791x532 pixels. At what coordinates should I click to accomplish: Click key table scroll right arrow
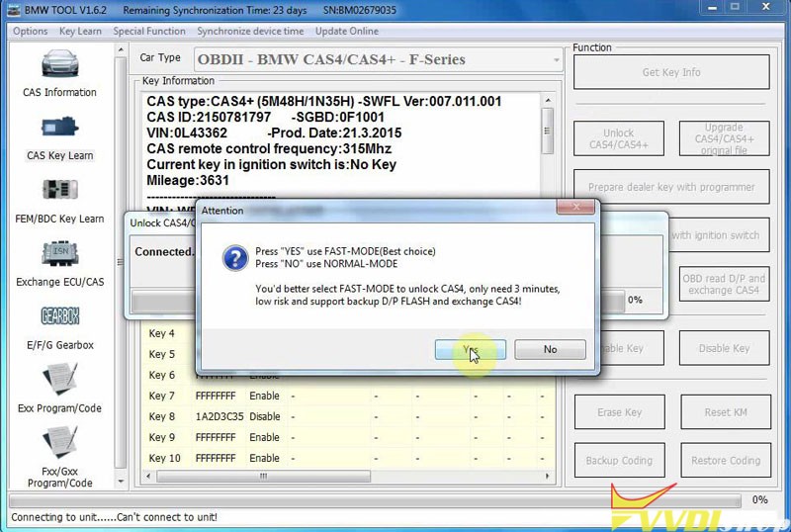tap(548, 476)
